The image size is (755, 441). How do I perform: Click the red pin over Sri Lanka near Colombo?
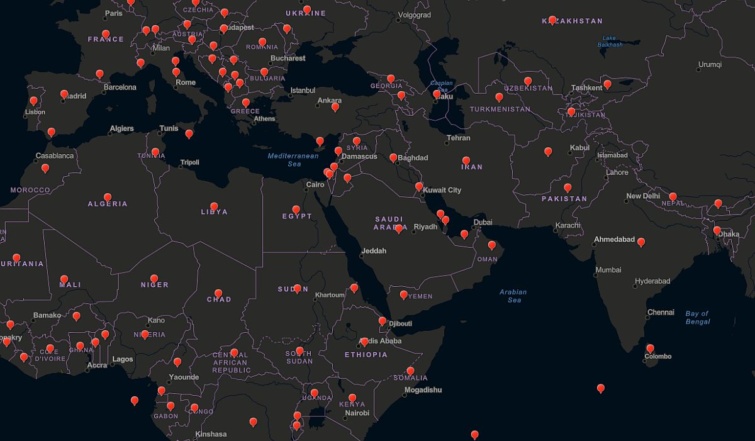coord(650,348)
